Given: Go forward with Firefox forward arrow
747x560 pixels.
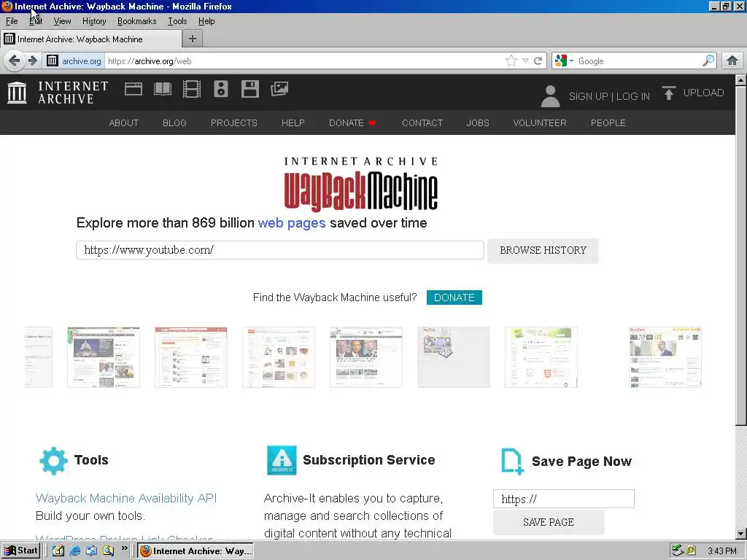Looking at the screenshot, I should tap(32, 61).
